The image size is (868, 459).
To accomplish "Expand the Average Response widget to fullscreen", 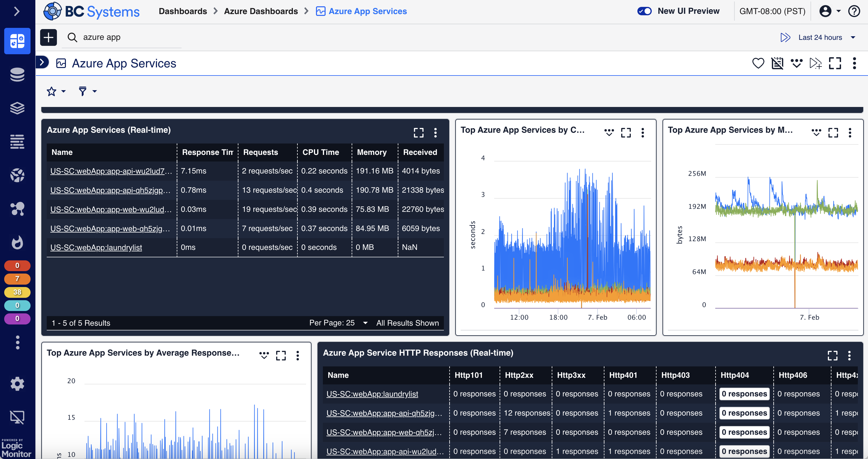I will [x=281, y=355].
